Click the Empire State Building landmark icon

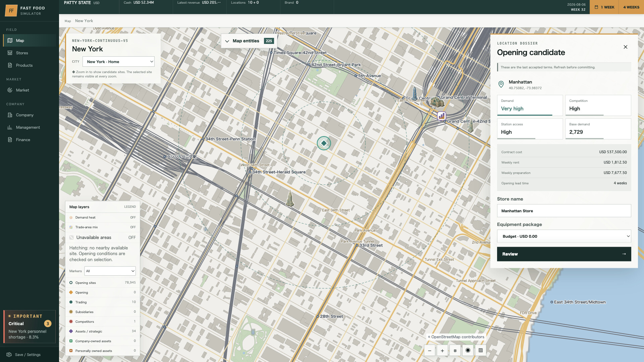[x=290, y=198]
